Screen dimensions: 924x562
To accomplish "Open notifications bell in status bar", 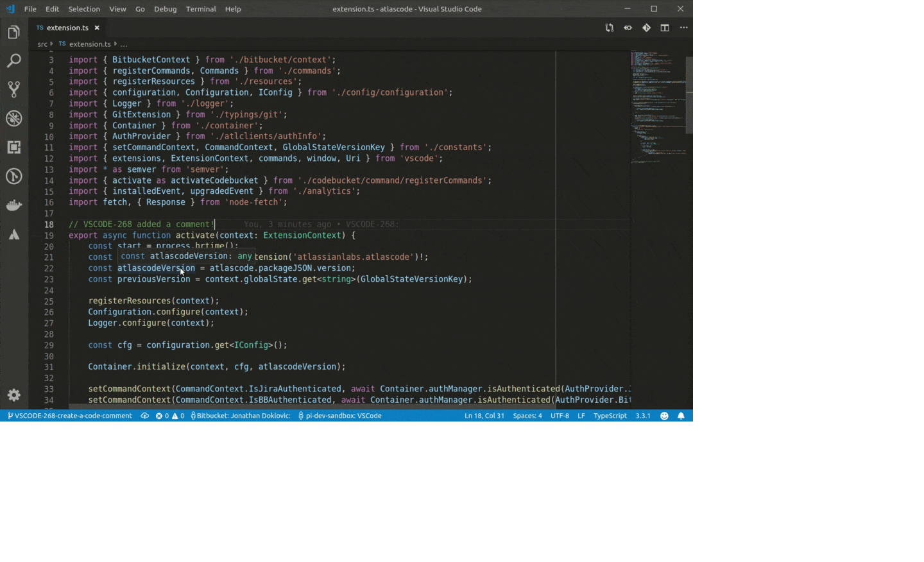I will 681,416.
